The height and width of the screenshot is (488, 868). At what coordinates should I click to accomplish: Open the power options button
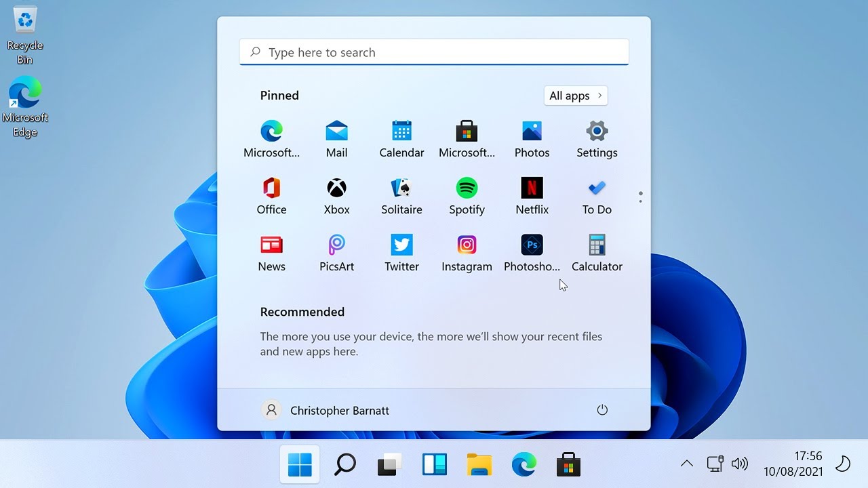coord(602,410)
